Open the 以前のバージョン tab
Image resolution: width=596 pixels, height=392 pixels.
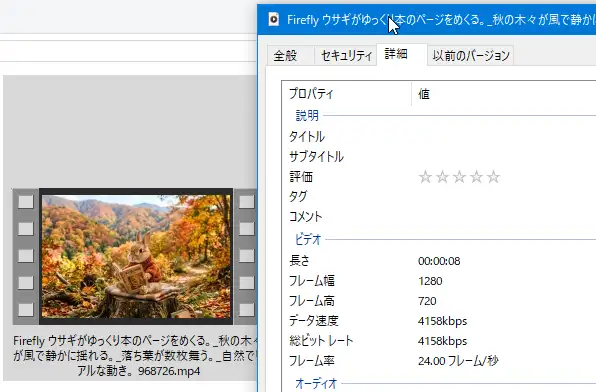pyautogui.click(x=471, y=56)
